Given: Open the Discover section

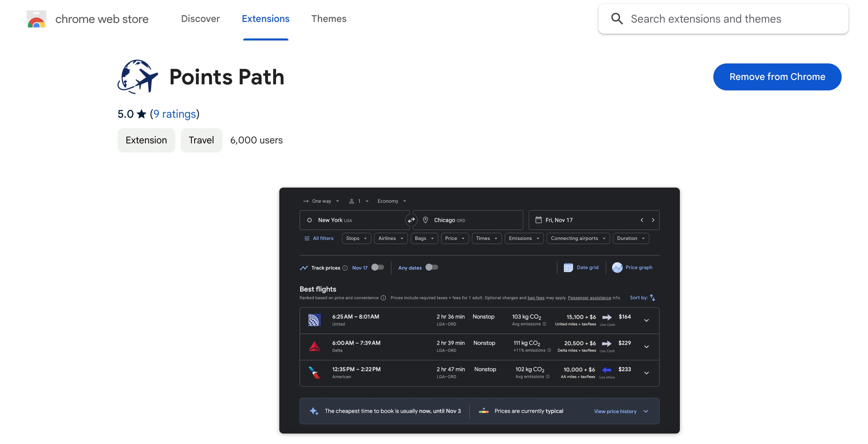Looking at the screenshot, I should click(200, 19).
